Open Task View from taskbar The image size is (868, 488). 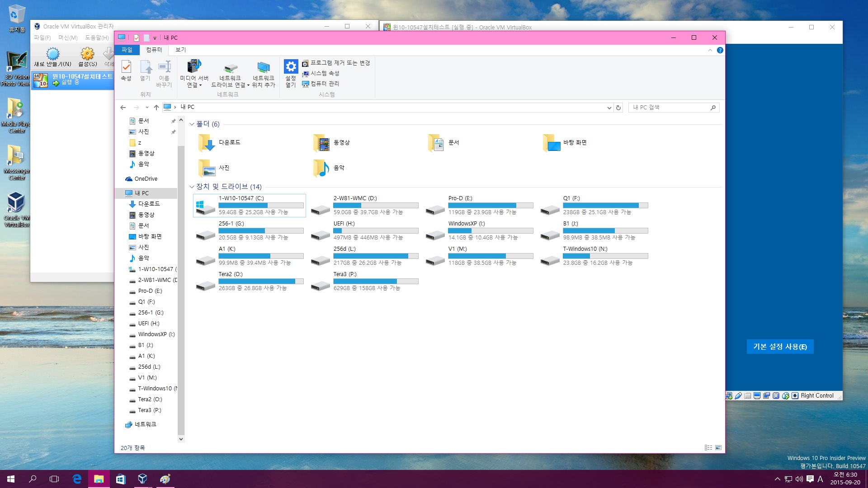point(54,479)
